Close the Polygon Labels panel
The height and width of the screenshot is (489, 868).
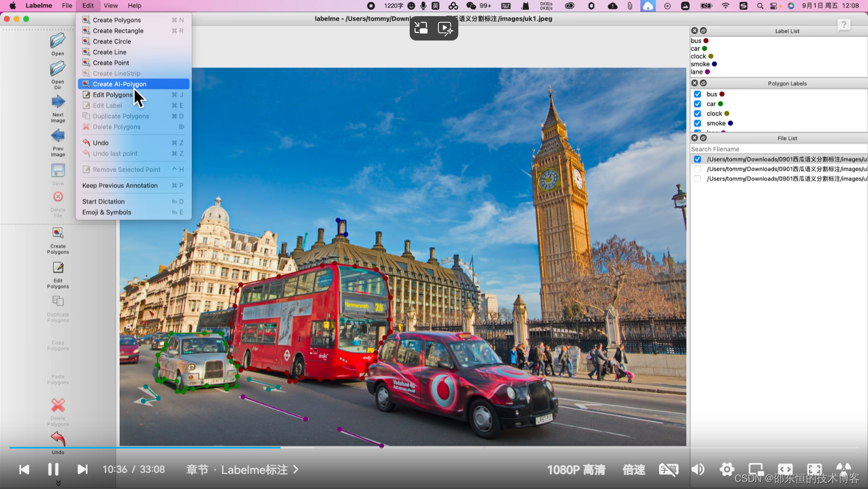[x=695, y=83]
